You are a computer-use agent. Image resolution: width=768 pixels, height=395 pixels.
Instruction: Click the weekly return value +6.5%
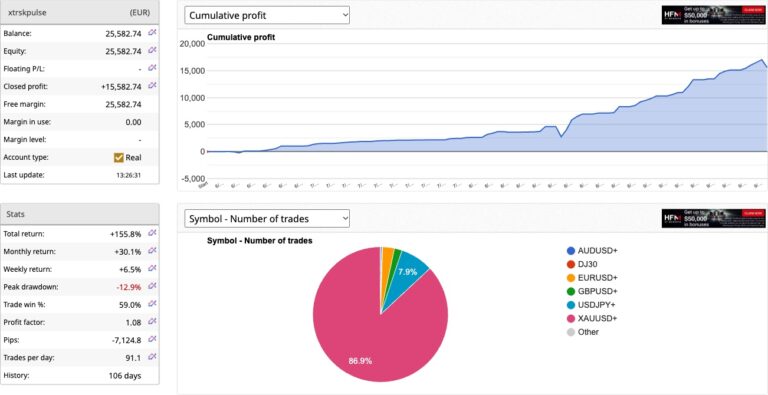point(130,269)
